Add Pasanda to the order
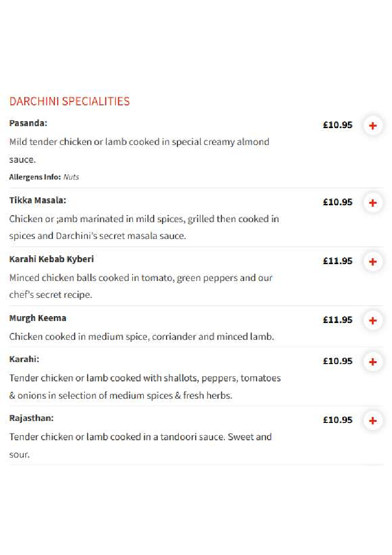This screenshot has height=555, width=392. [373, 126]
